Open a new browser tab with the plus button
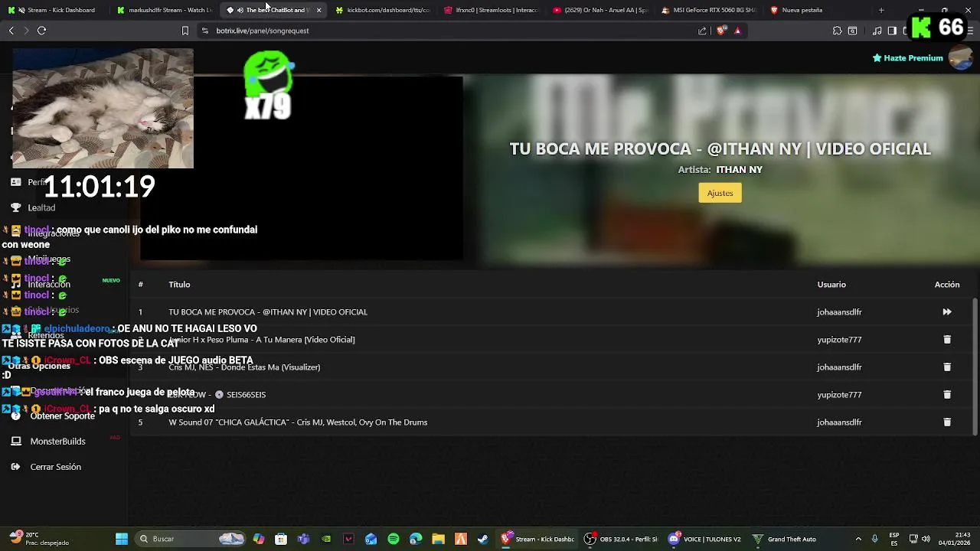The width and height of the screenshot is (980, 551). pyautogui.click(x=881, y=10)
